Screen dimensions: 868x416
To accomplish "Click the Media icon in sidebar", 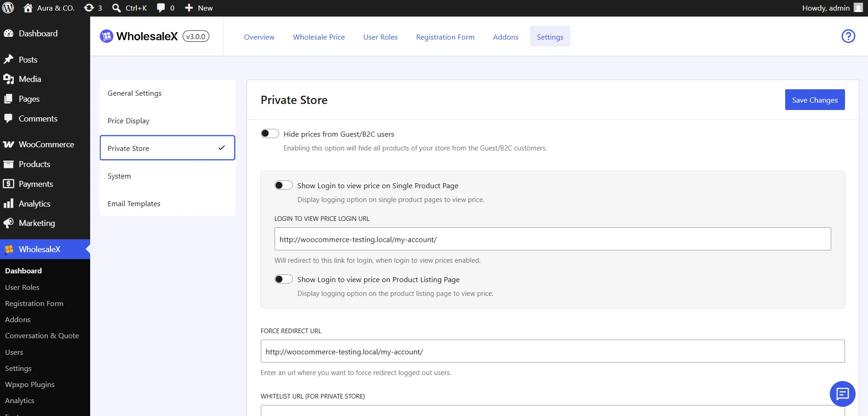I will tap(8, 79).
